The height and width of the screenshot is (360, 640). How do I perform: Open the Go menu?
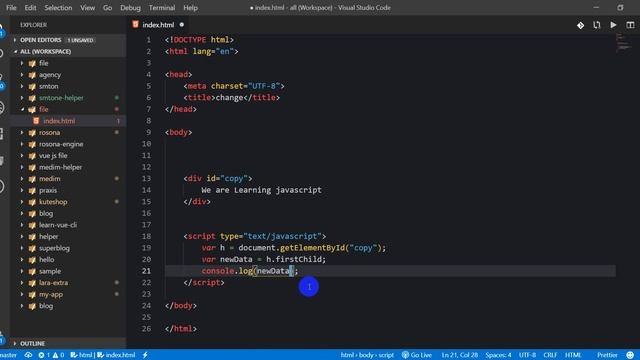[107, 8]
